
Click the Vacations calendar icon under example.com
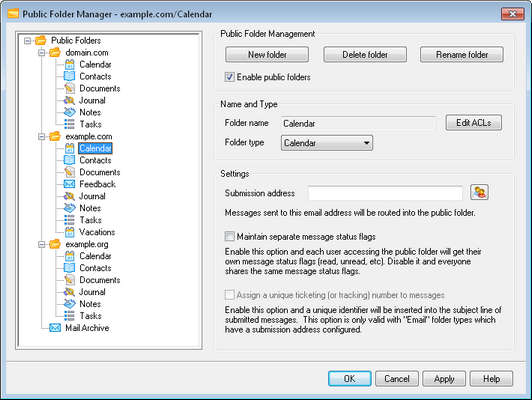(x=70, y=232)
